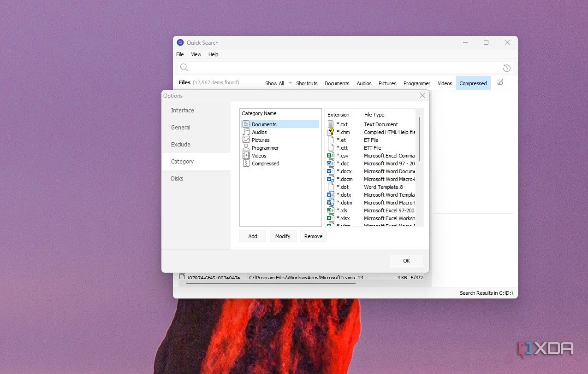Select the Programmer filter tab

coord(417,83)
